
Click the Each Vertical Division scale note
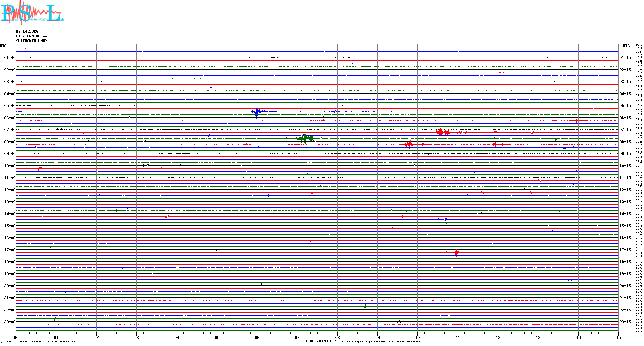coord(41,342)
